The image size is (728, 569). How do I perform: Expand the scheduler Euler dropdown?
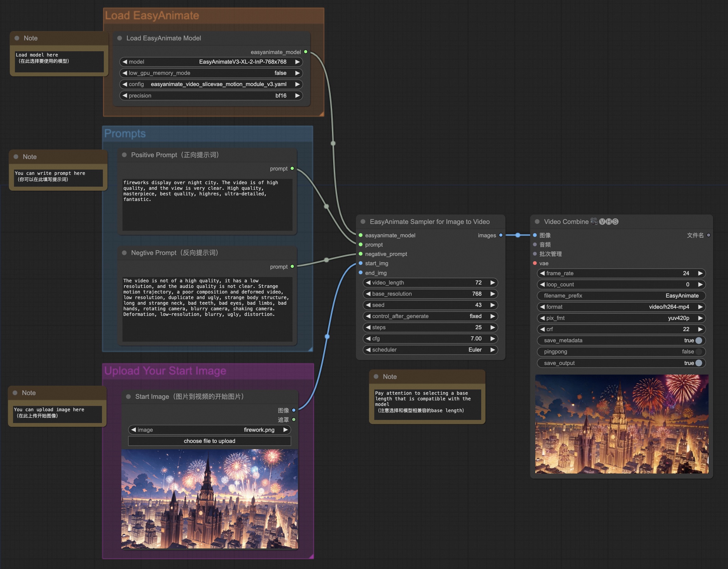coord(430,350)
